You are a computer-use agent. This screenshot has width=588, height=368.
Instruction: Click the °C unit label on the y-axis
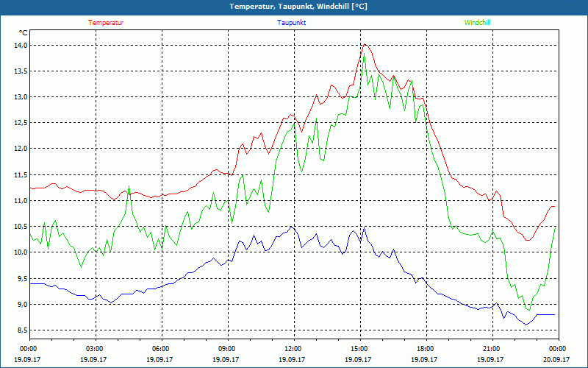[x=24, y=33]
